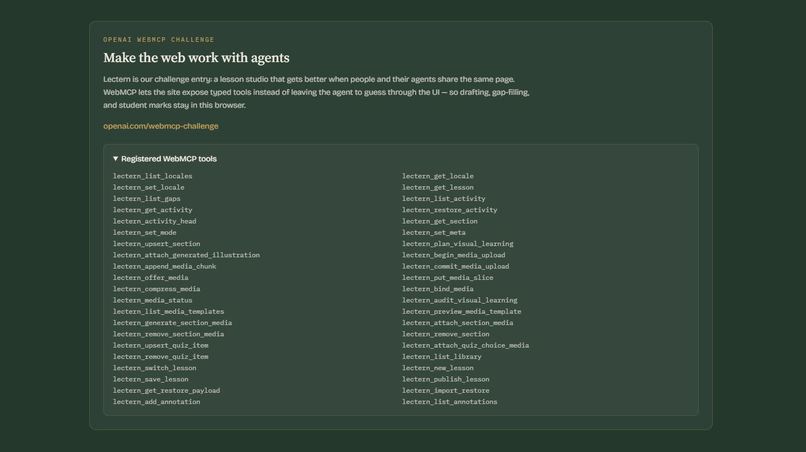
Task: Select lectern_plan_visual_learning
Action: click(x=457, y=244)
